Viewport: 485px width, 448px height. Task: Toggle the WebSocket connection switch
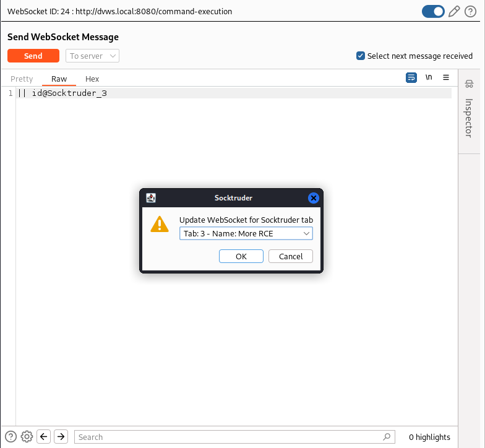click(x=433, y=11)
